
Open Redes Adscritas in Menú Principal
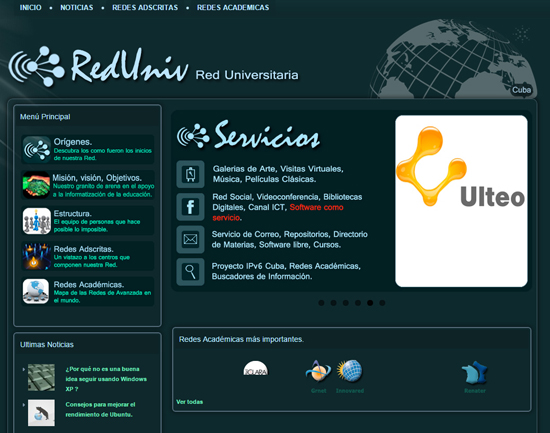(x=83, y=249)
